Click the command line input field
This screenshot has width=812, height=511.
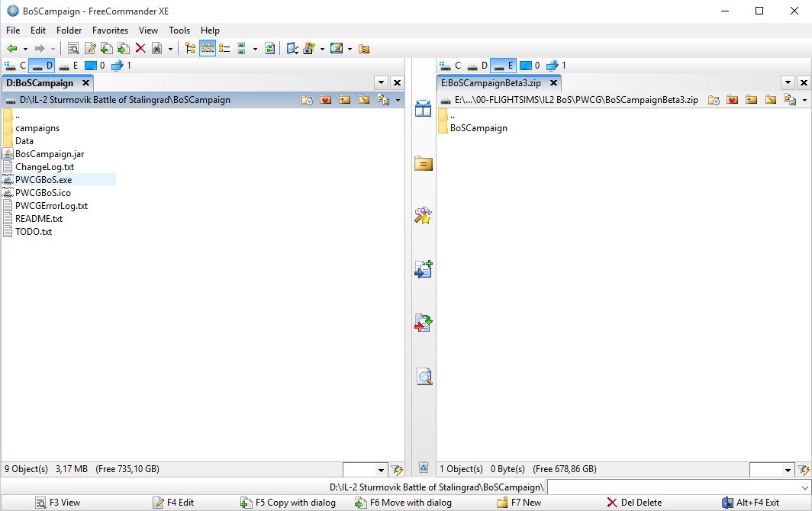tap(678, 487)
